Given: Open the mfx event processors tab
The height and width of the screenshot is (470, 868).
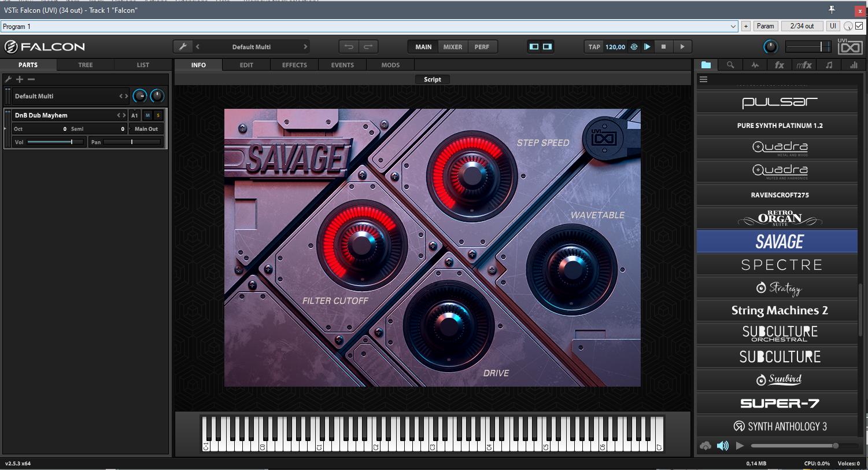Looking at the screenshot, I should [x=804, y=65].
